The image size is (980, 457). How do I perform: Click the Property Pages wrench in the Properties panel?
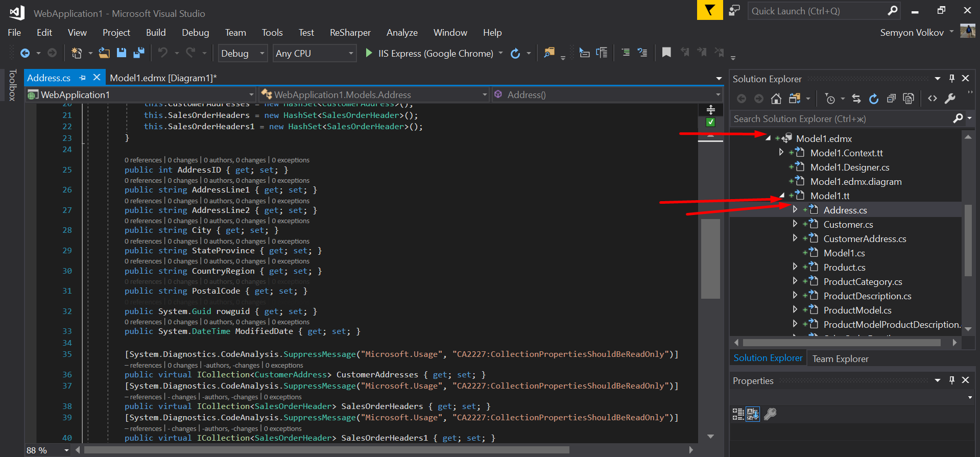pyautogui.click(x=770, y=414)
